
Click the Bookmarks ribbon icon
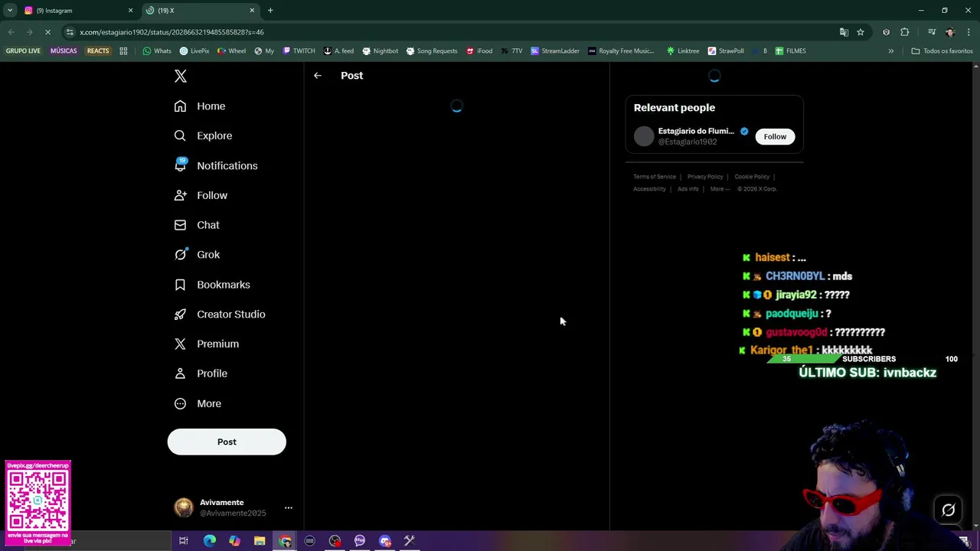[x=180, y=285]
